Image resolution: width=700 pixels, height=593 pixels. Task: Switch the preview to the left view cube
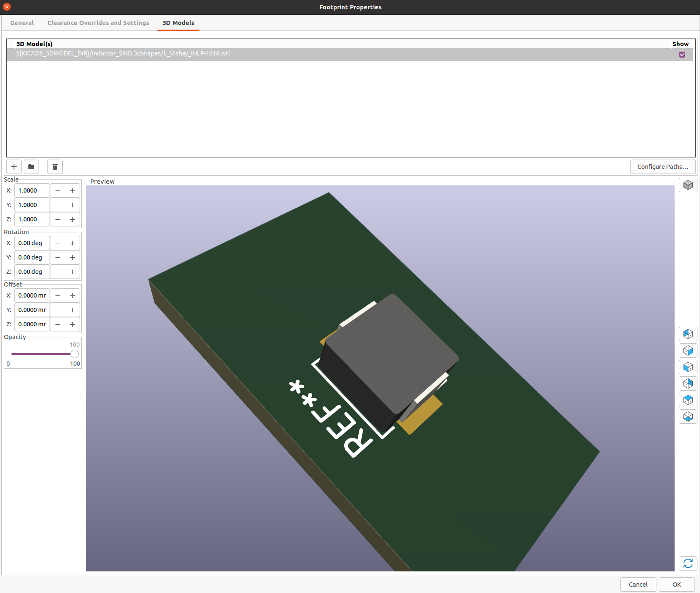tap(688, 334)
